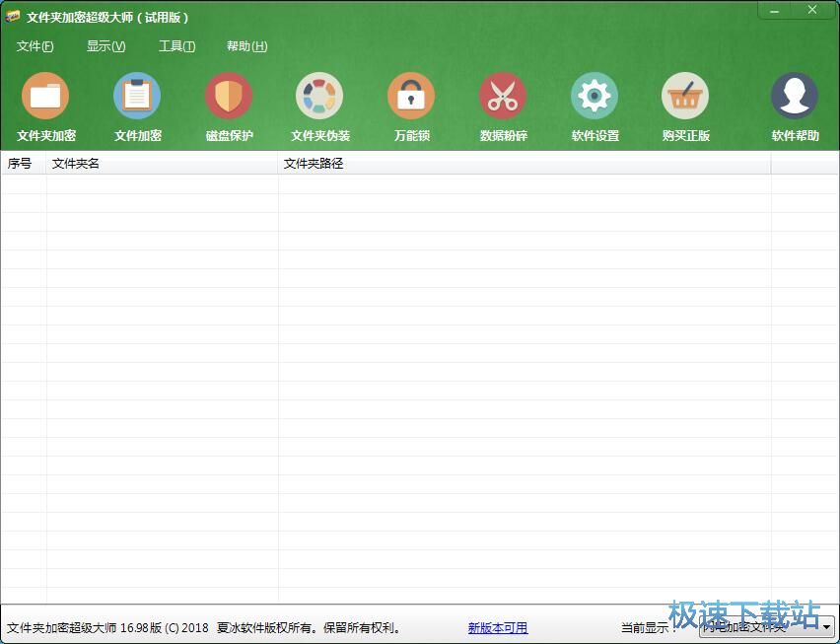Close the 文件夹加密超级大师 window
This screenshot has width=840, height=644.
point(812,10)
